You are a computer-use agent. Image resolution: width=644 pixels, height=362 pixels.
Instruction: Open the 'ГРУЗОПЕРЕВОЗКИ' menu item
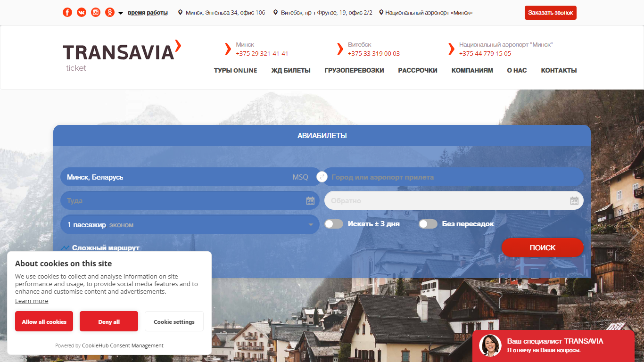(355, 71)
